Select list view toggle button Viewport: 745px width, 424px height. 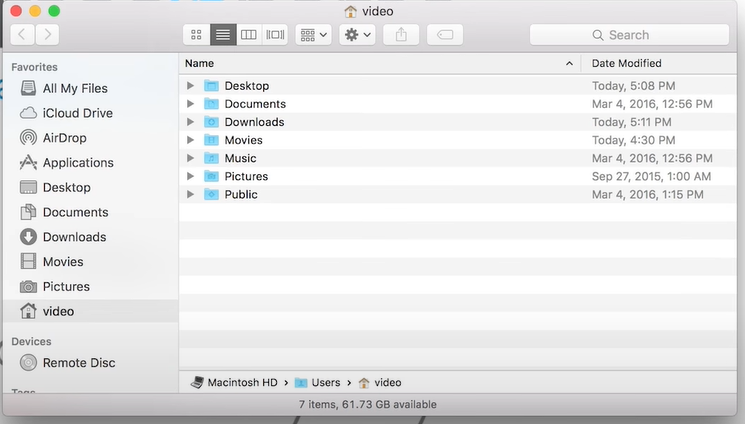223,35
